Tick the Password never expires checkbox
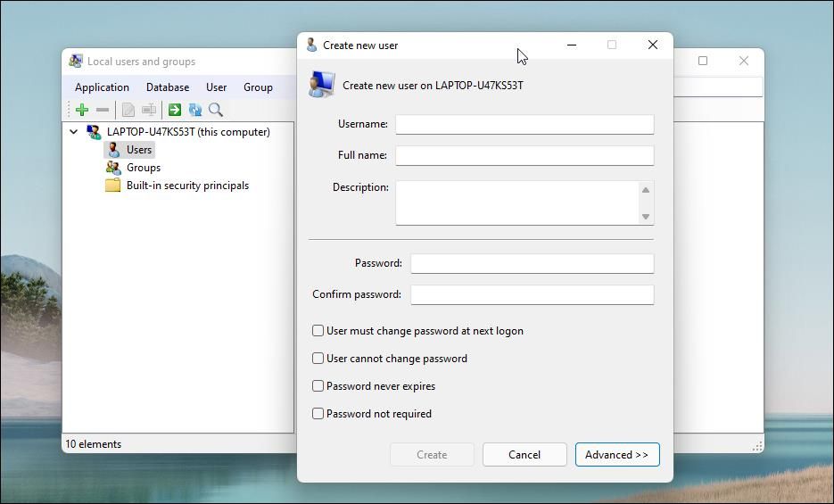 coord(318,386)
